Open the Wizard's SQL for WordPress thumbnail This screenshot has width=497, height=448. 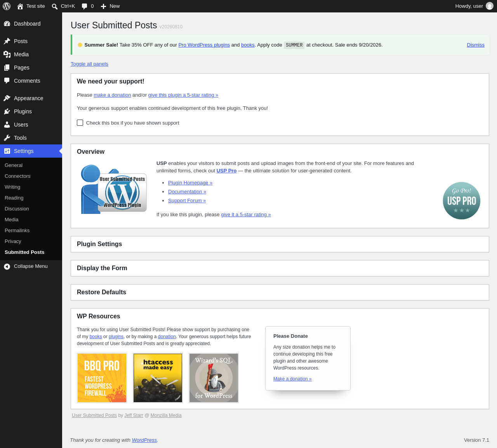pyautogui.click(x=214, y=378)
